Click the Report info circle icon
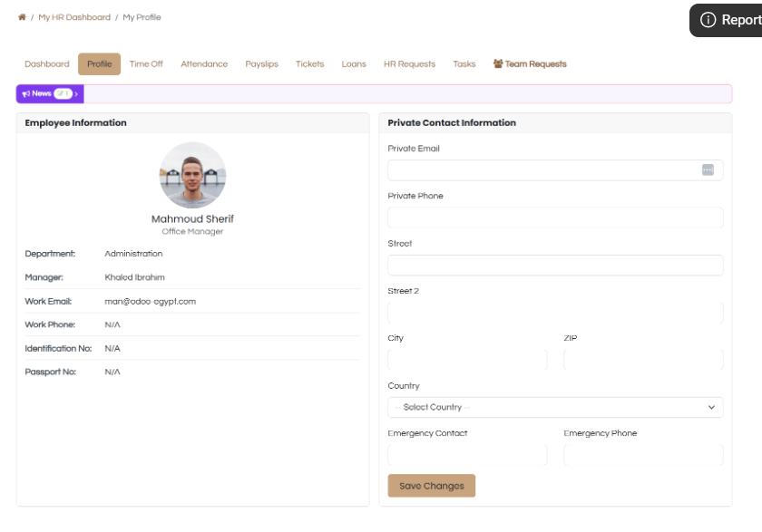The width and height of the screenshot is (762, 532). (708, 20)
